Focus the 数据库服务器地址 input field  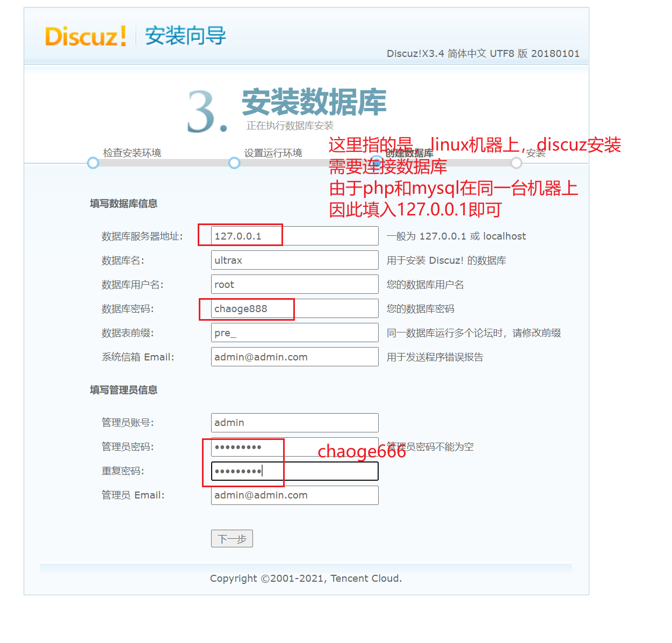pyautogui.click(x=294, y=236)
